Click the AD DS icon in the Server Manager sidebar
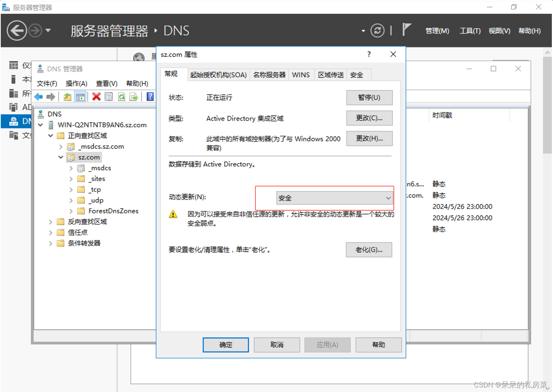The image size is (553, 392). [14, 107]
